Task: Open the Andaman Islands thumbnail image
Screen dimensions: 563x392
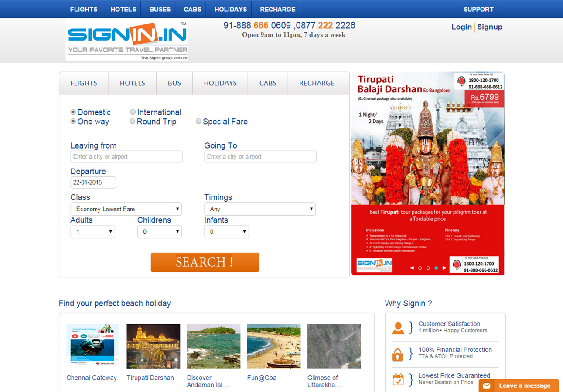Action: click(214, 346)
